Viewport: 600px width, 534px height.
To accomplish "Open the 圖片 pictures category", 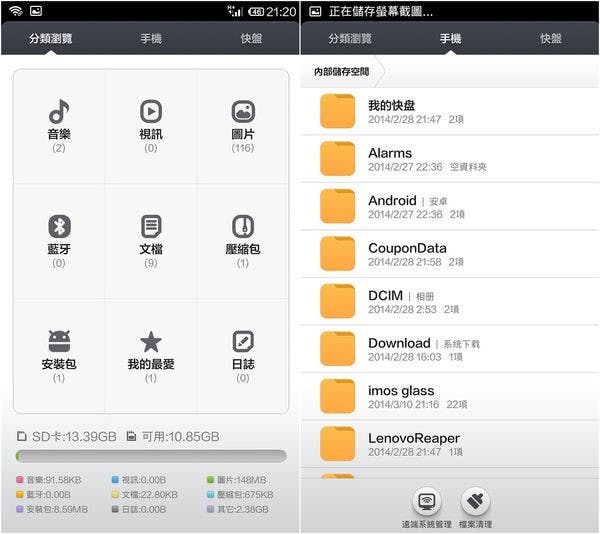I will tap(243, 126).
